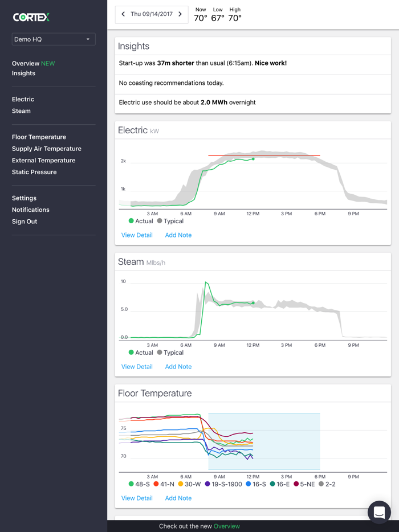Click View Detail under Electric chart
This screenshot has width=399, height=532.
tap(137, 235)
